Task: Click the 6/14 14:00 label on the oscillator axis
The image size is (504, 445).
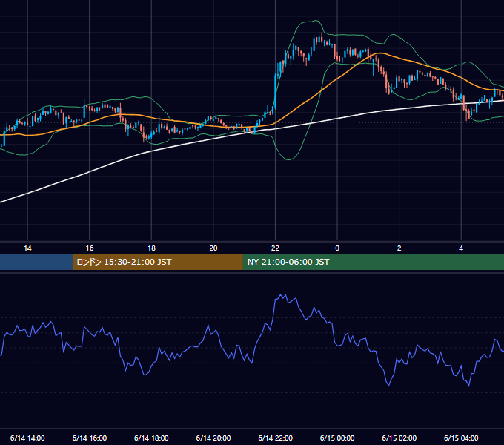Action: [27, 438]
